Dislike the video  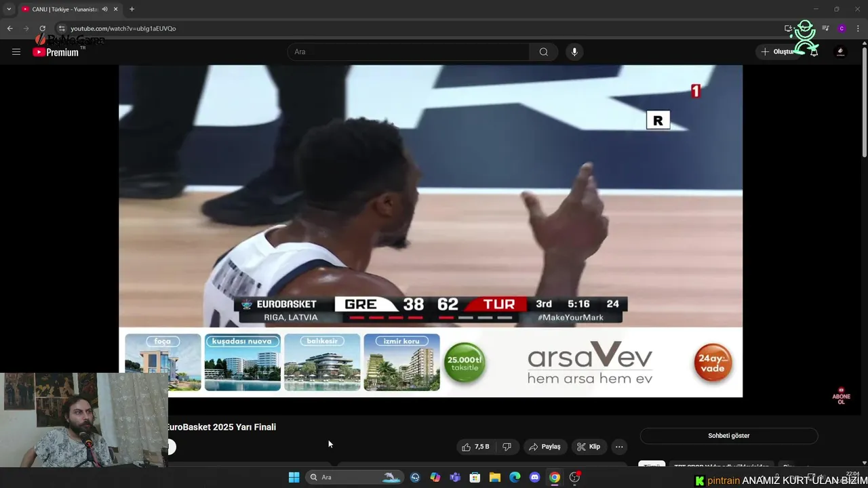coord(507,447)
